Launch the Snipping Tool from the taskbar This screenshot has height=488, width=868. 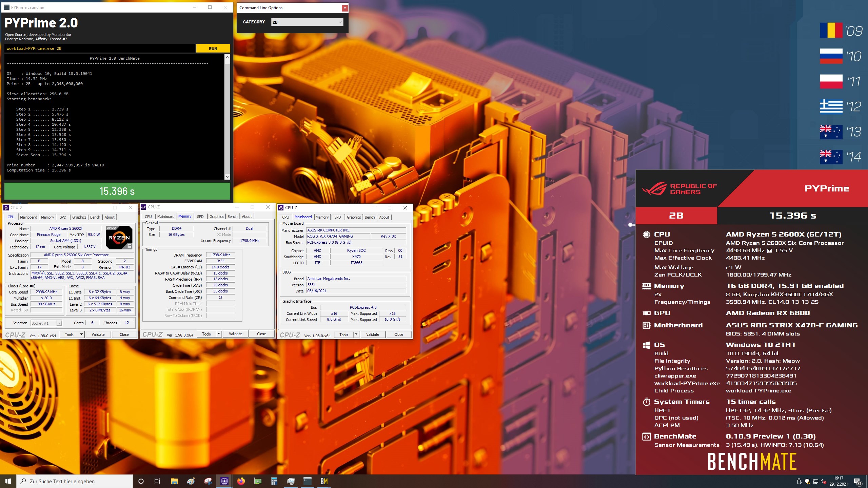click(x=208, y=481)
